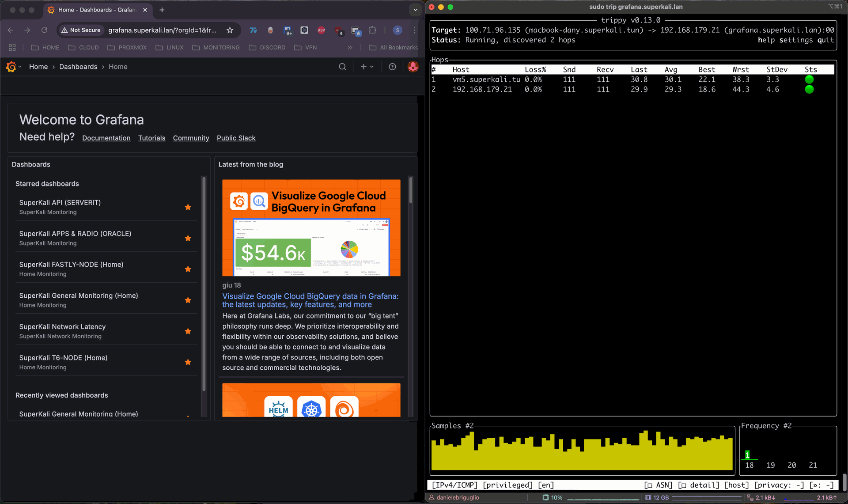This screenshot has width=848, height=504.
Task: Open the Chrome extensions puzzle icon
Action: 372,30
